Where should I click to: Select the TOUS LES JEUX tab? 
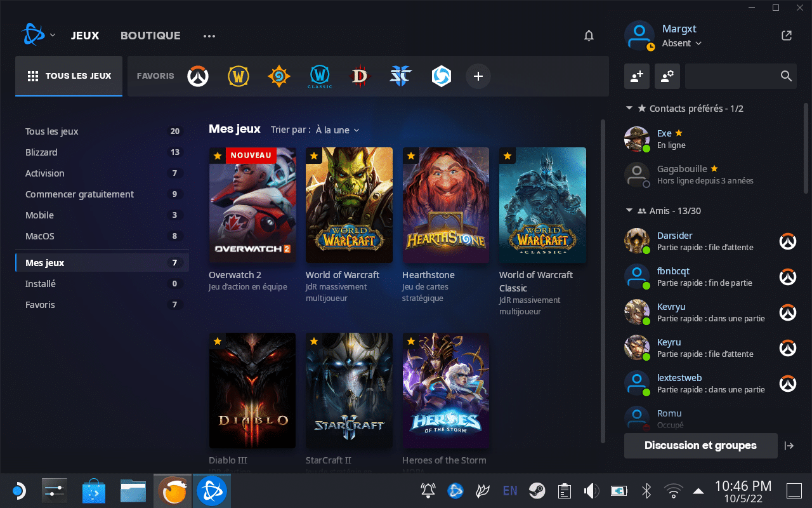[69, 76]
